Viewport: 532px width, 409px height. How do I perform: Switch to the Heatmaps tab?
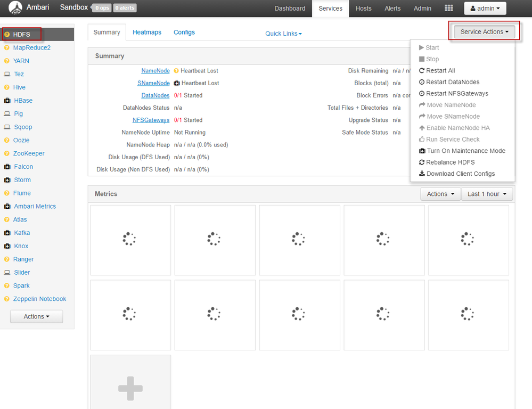tap(147, 32)
